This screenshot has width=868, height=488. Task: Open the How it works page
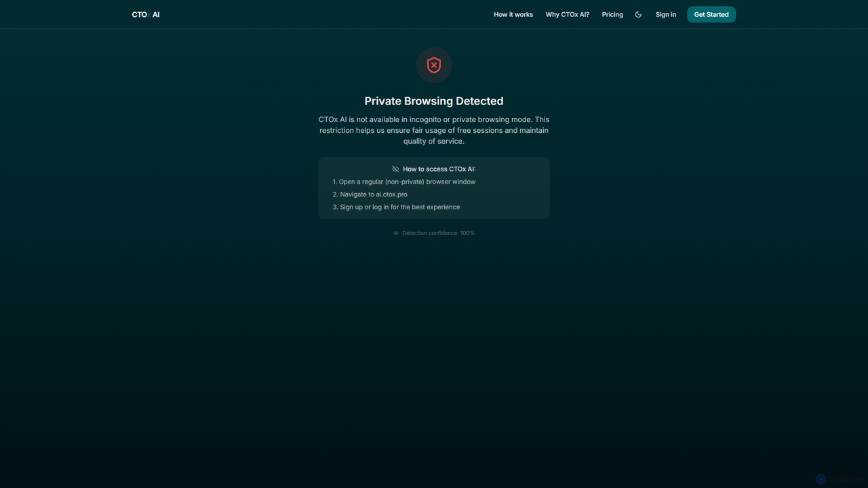[513, 14]
